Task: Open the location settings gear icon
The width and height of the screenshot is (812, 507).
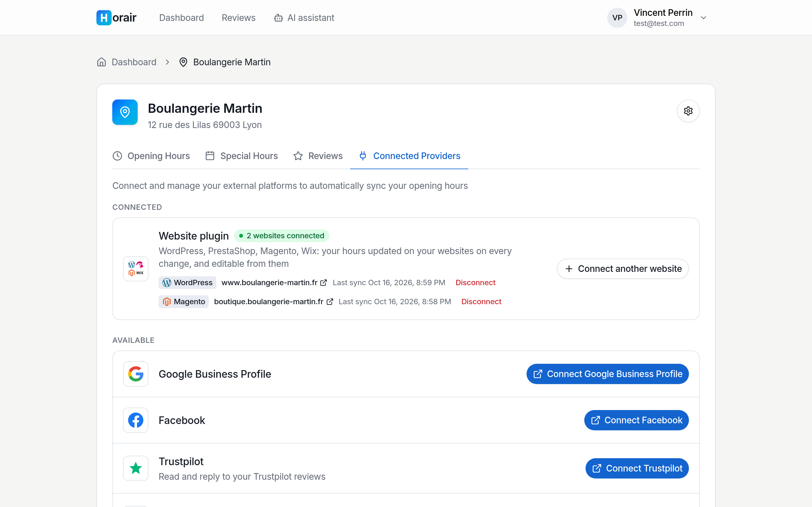Action: (688, 111)
